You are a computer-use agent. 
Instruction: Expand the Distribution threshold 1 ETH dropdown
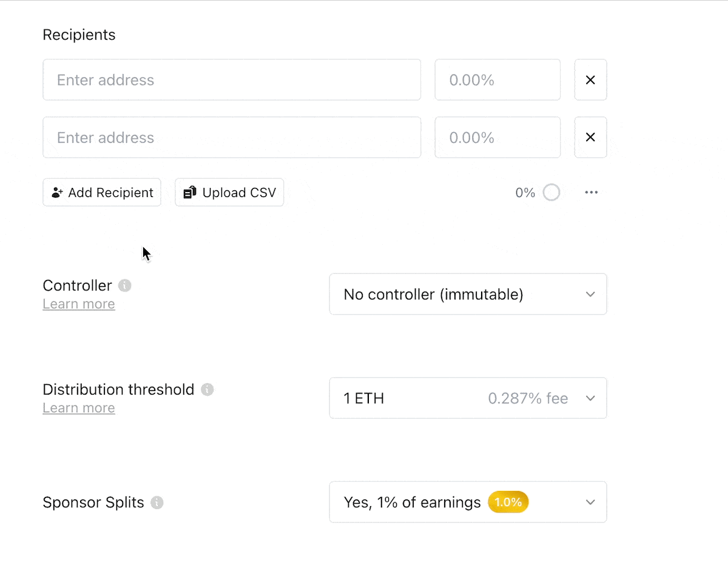[x=468, y=398]
